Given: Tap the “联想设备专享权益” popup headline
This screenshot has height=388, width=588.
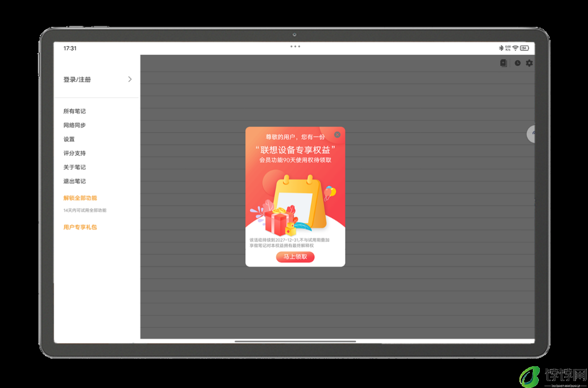Looking at the screenshot, I should point(295,150).
